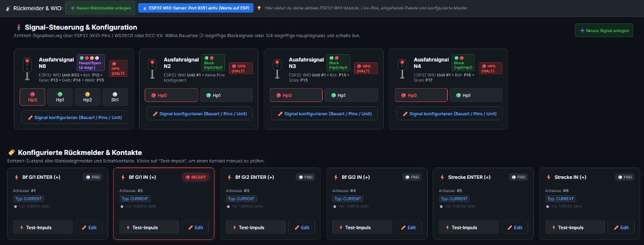The image size is (644, 245).
Task: Switch Ausfahrsignal N3 to Hp0
Action: pyautogui.click(x=296, y=95)
